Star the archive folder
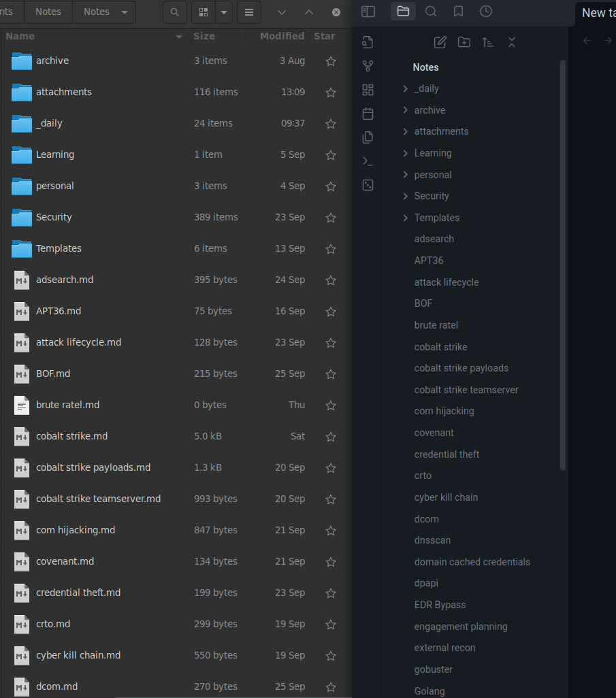Screen dimensions: 616x698 point(331,61)
